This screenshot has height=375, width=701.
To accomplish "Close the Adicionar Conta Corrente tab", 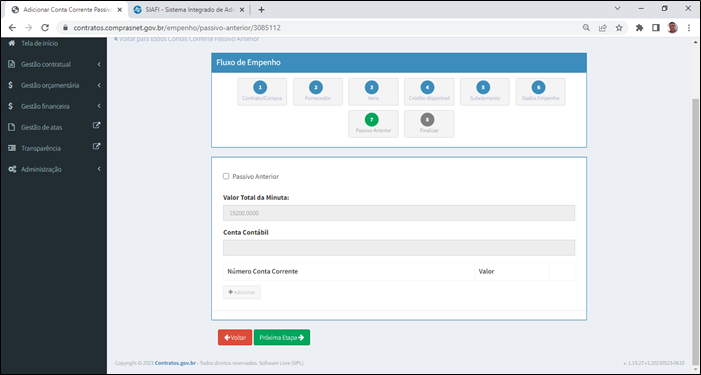I will pos(119,9).
